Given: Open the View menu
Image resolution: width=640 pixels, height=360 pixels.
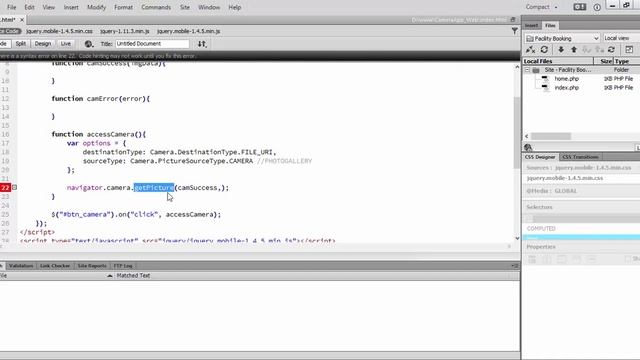Looking at the screenshot, I should tap(49, 7).
